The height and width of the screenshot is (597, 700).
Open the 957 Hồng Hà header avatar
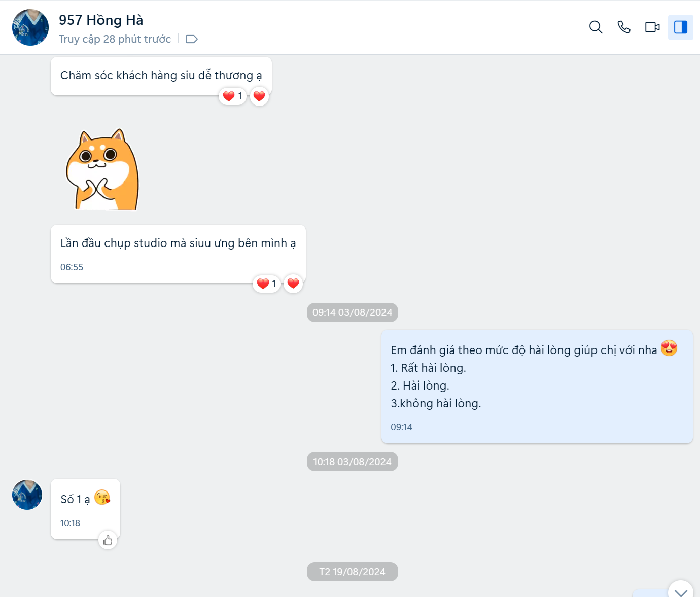click(x=30, y=27)
